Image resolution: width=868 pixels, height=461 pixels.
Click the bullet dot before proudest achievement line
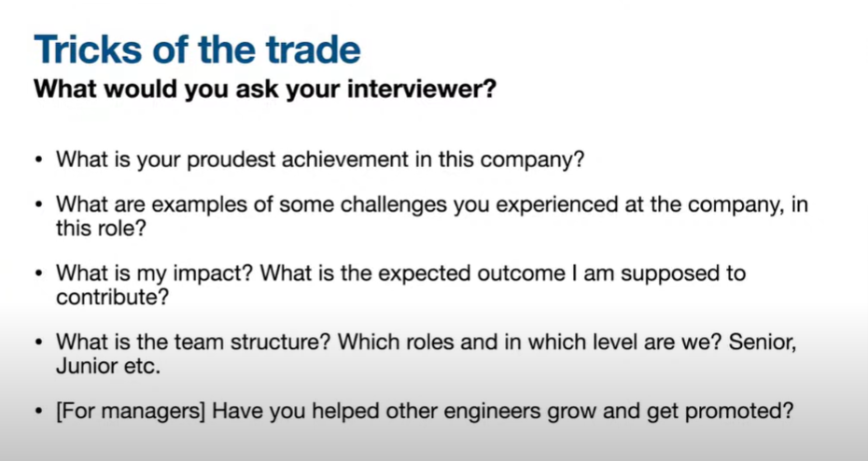coord(38,160)
